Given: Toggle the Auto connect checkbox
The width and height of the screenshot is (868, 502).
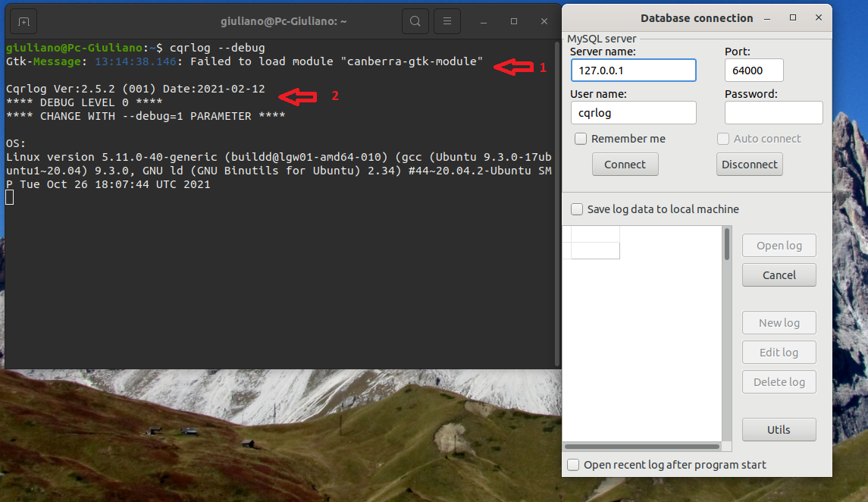Looking at the screenshot, I should point(723,138).
